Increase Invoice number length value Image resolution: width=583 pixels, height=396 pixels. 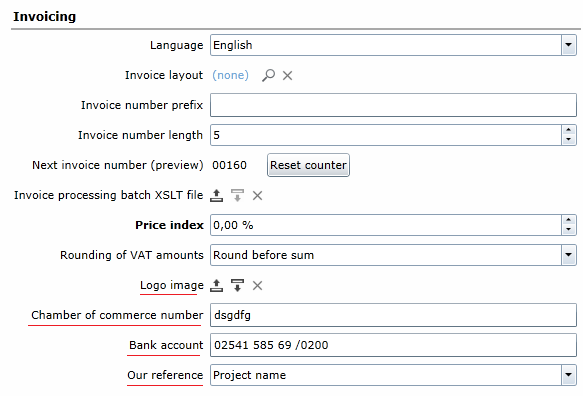pyautogui.click(x=568, y=130)
